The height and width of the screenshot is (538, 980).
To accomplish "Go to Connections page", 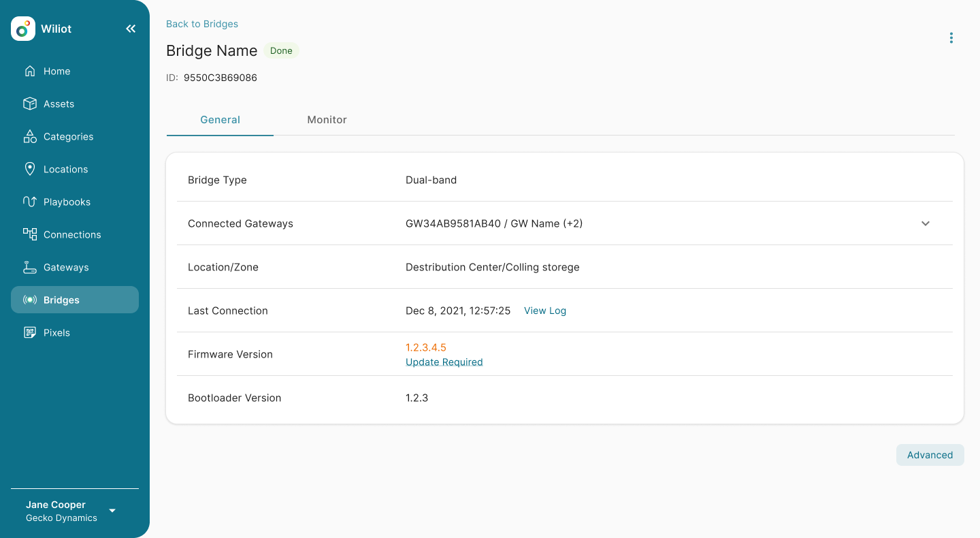I will click(x=75, y=234).
